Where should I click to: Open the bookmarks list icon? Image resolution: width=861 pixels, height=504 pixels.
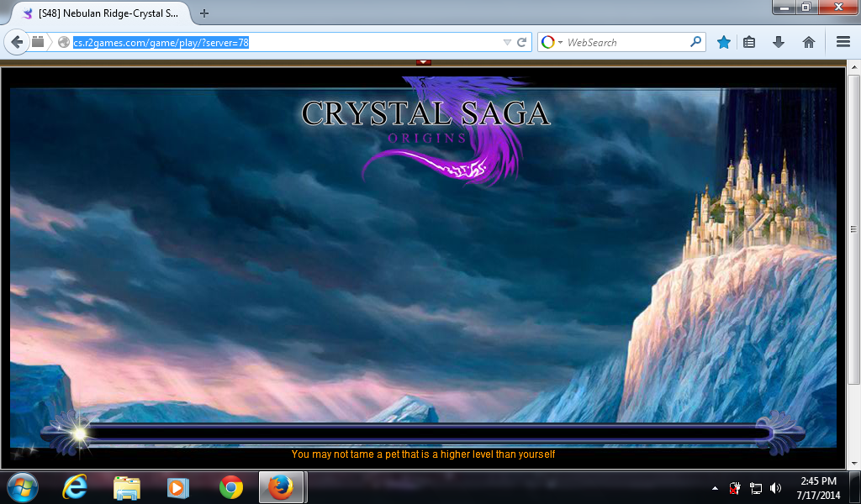[x=749, y=42]
